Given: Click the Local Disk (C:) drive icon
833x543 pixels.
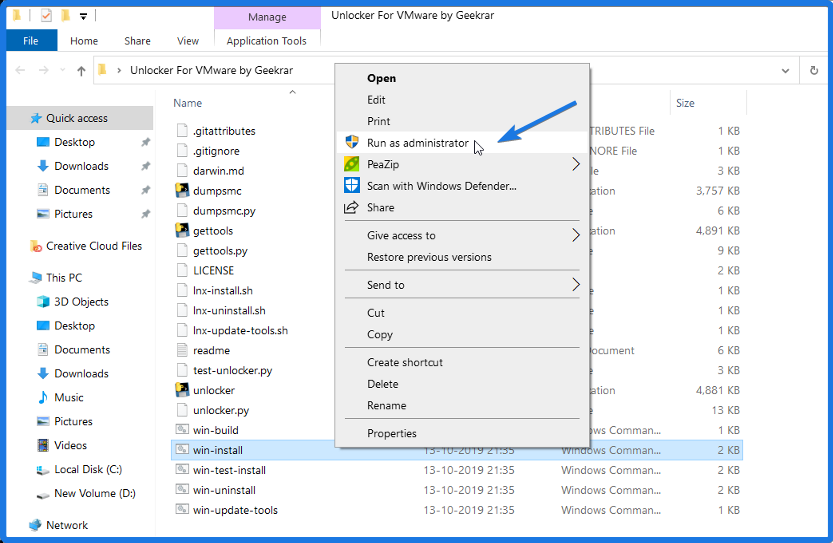Looking at the screenshot, I should pos(43,470).
